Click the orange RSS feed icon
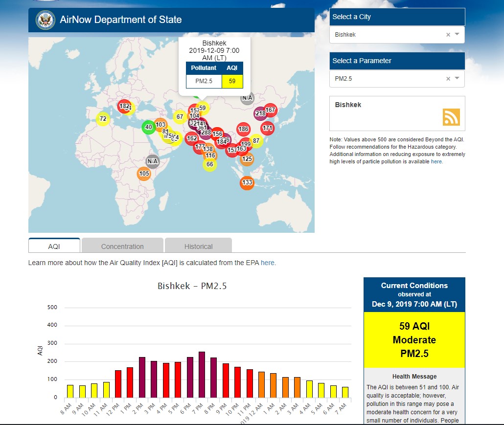The image size is (504, 425). (451, 117)
